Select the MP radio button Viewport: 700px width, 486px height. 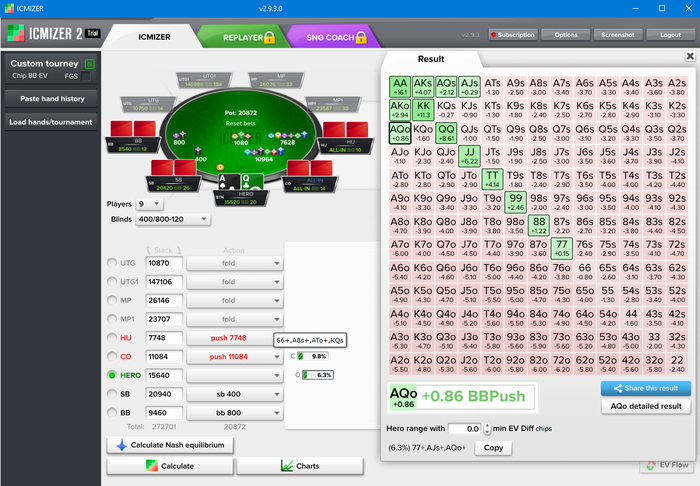click(112, 300)
